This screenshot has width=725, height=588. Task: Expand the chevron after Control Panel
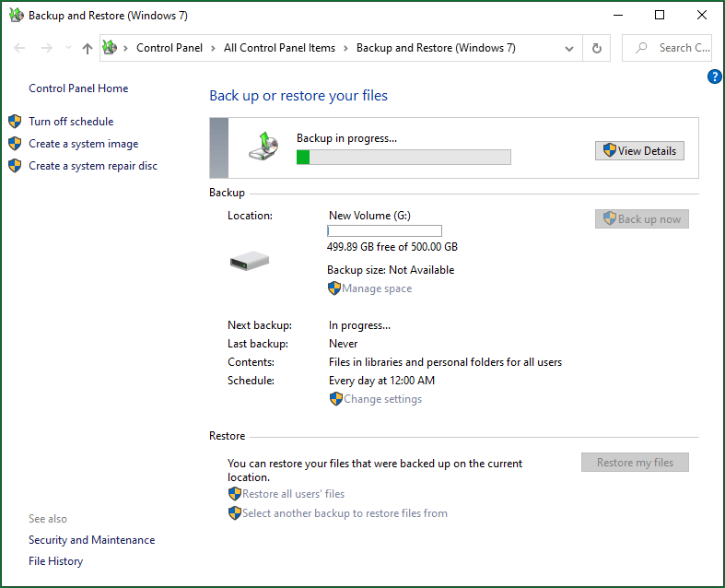[x=213, y=48]
